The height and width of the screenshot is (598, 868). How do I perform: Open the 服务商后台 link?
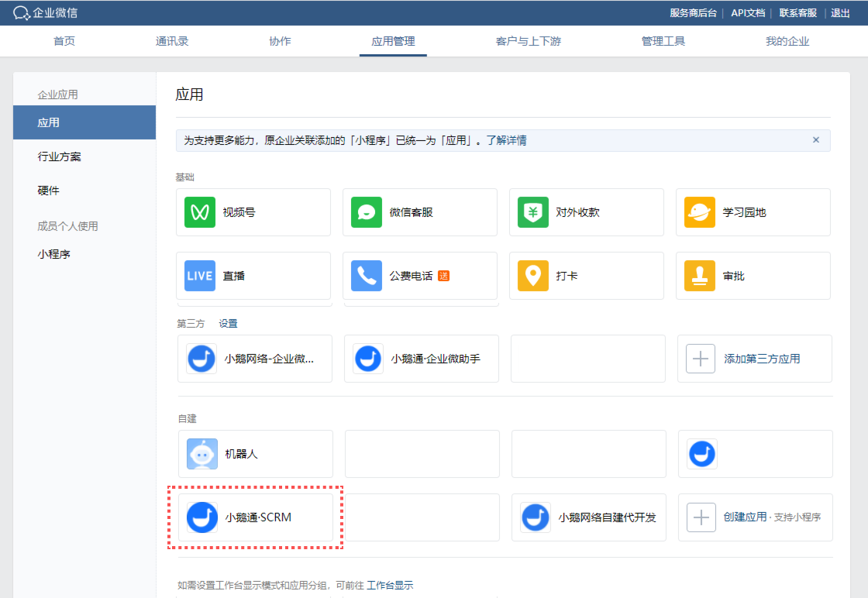[693, 12]
